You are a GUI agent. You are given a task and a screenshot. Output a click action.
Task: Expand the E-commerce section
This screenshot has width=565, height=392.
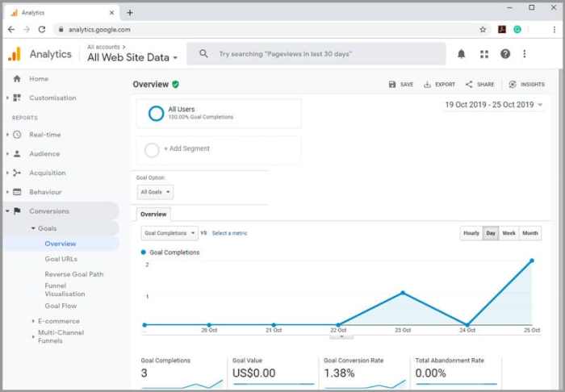tap(33, 321)
